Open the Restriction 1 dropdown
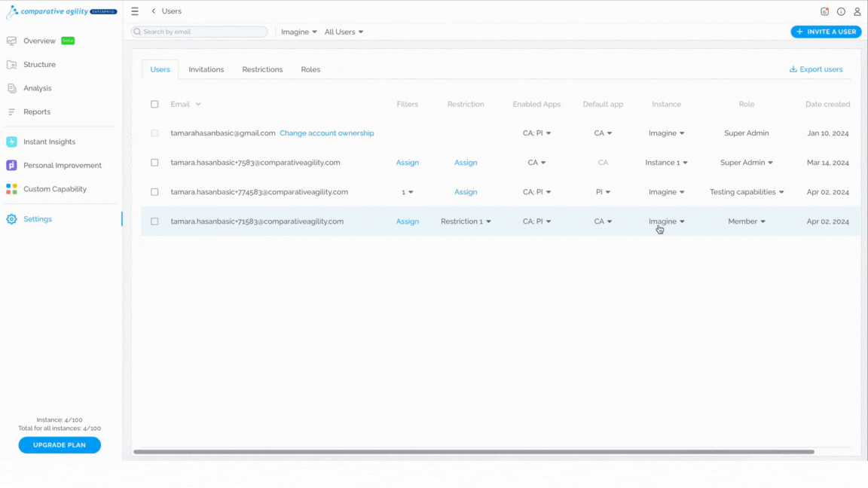This screenshot has height=488, width=868. pos(466,221)
